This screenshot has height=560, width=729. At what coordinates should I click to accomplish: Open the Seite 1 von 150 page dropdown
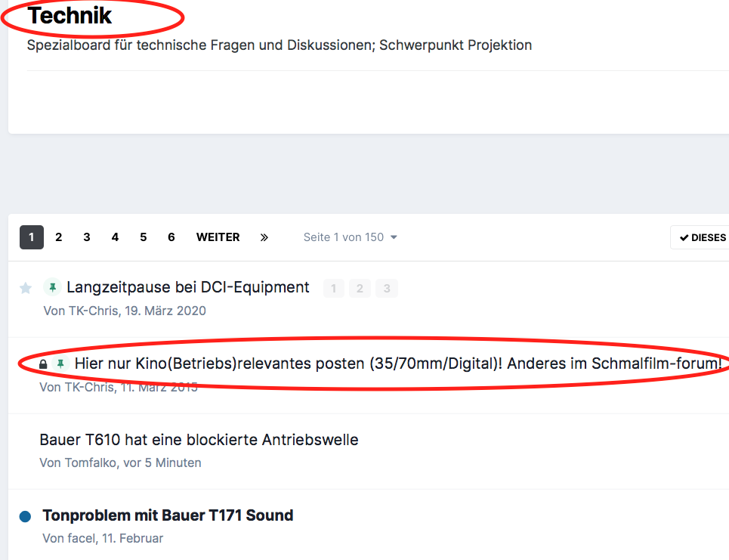pyautogui.click(x=350, y=237)
